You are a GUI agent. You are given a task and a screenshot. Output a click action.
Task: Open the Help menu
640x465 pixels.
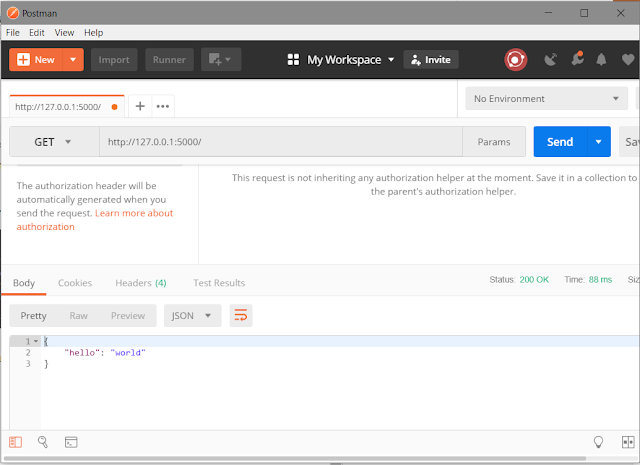point(93,33)
